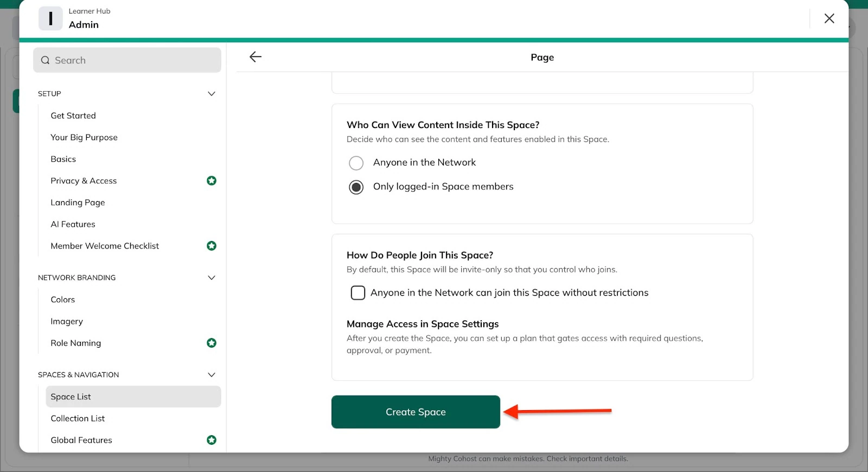This screenshot has width=868, height=472.
Task: Open Landing Page settings
Action: tap(78, 202)
